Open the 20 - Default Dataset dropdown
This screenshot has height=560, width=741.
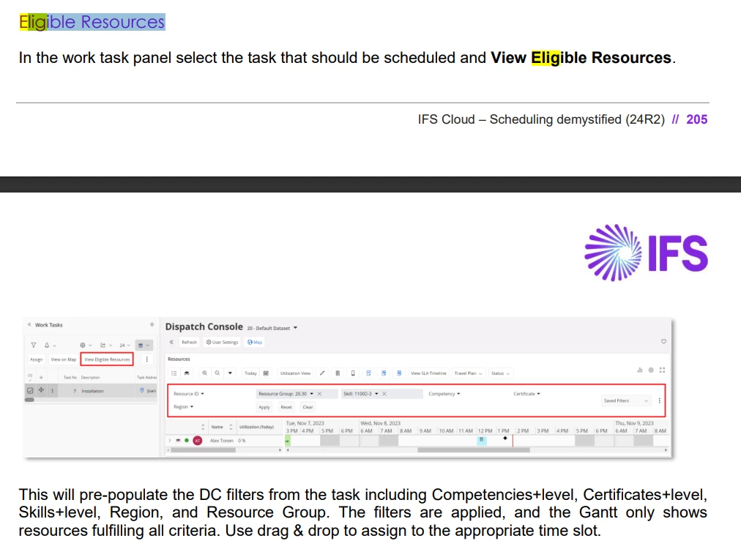tap(272, 327)
